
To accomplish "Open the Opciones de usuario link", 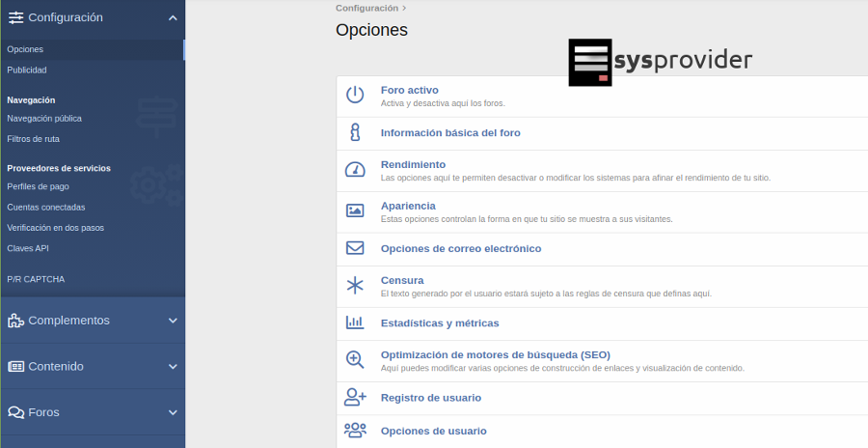I will [x=433, y=431].
